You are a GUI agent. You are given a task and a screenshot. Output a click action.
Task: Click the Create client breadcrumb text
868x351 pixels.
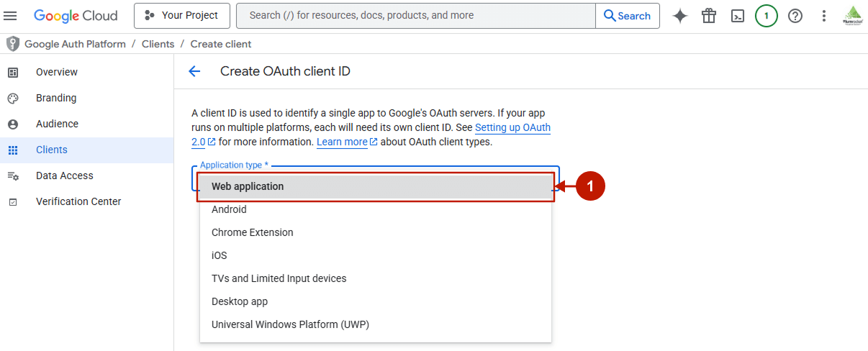pos(221,44)
